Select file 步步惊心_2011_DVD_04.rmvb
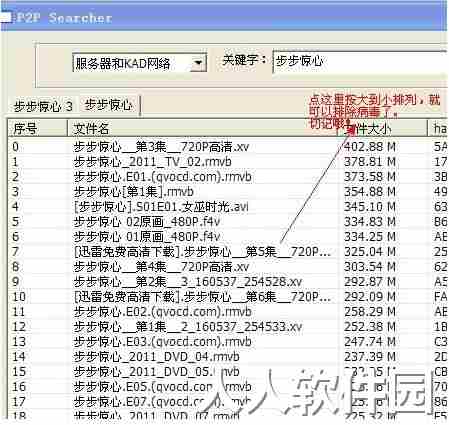This screenshot has height=425, width=449. pos(156,357)
